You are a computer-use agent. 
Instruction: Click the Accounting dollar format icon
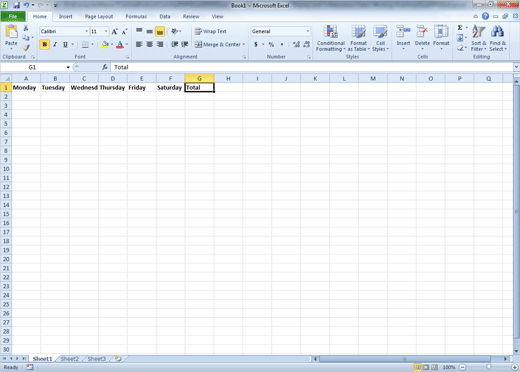pos(256,44)
